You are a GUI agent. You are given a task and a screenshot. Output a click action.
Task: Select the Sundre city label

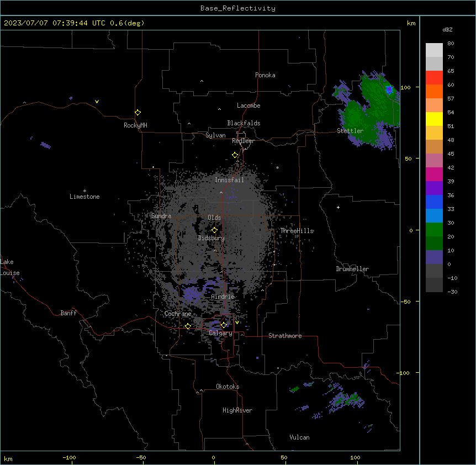click(x=161, y=216)
